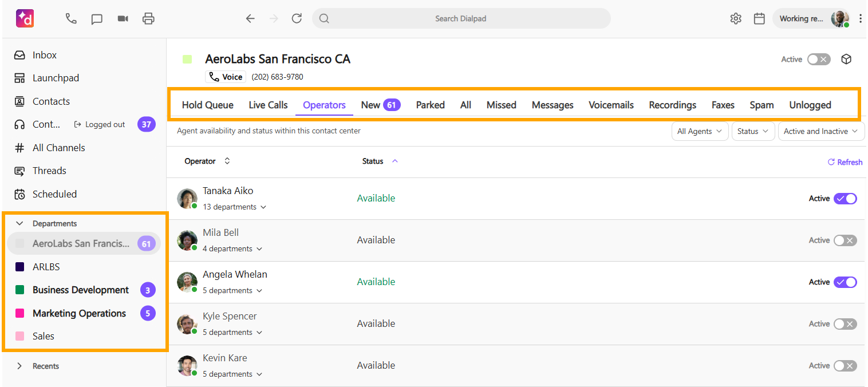Switch to Live Calls tab
Image resolution: width=868 pixels, height=387 pixels.
pos(268,105)
